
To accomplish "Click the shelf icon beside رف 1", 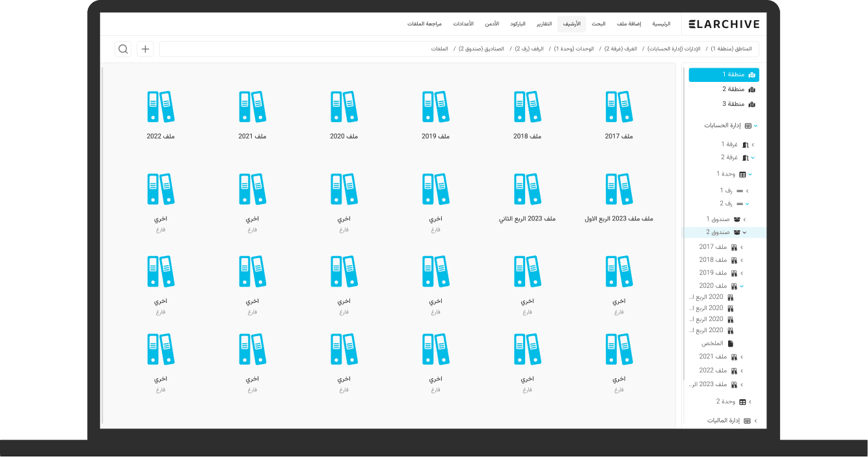I will click(739, 191).
